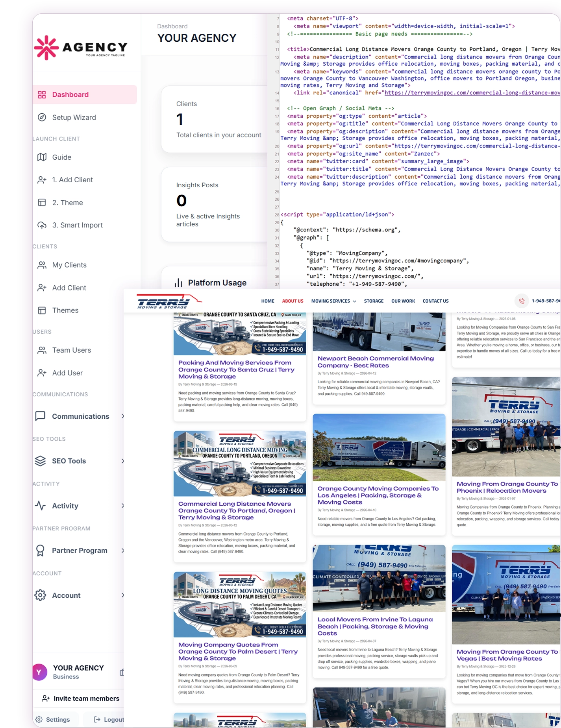Viewport: 561px width, 728px height.
Task: Select Dashboard in the sidebar
Action: pyautogui.click(x=85, y=94)
